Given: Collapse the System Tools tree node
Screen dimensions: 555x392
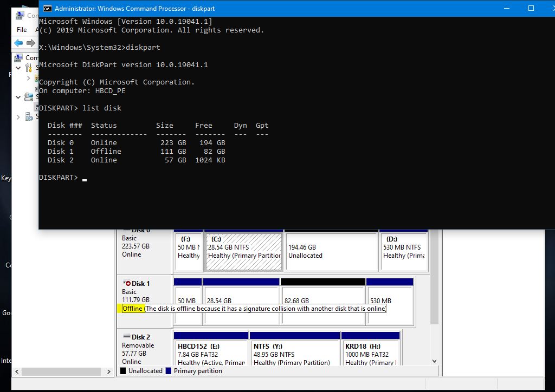Looking at the screenshot, I should 18,68.
